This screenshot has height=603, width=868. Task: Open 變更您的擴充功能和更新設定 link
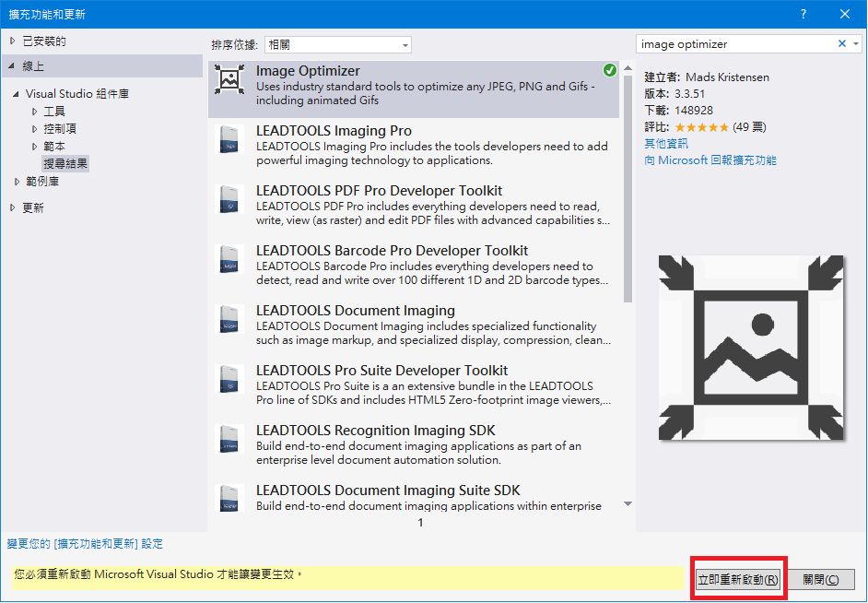tap(85, 544)
